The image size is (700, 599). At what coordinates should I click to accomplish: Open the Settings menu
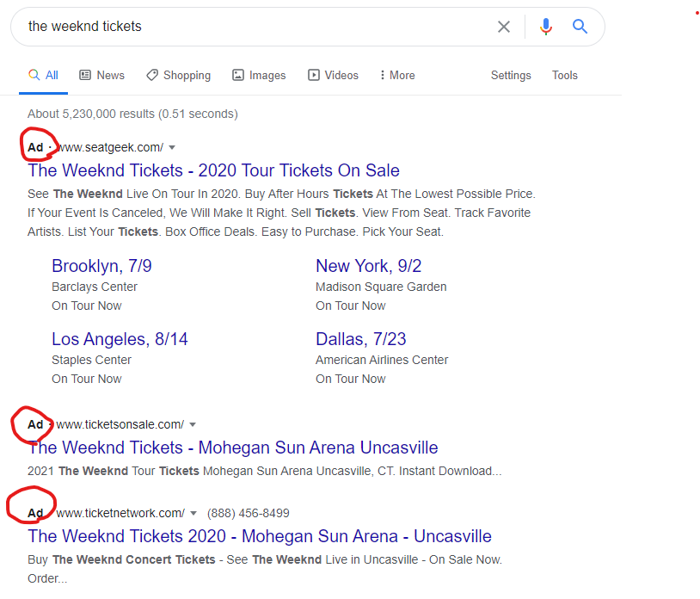coord(511,75)
